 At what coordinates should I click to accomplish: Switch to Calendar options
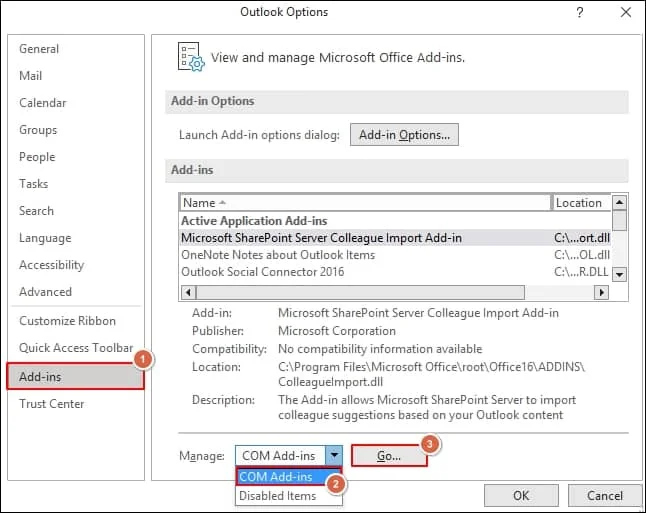[x=42, y=103]
